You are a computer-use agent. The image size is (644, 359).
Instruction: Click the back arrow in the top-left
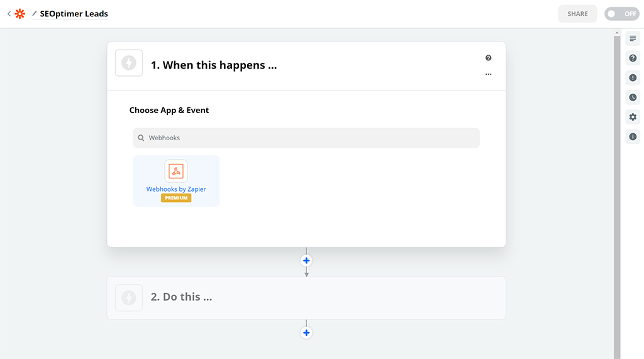click(x=9, y=13)
